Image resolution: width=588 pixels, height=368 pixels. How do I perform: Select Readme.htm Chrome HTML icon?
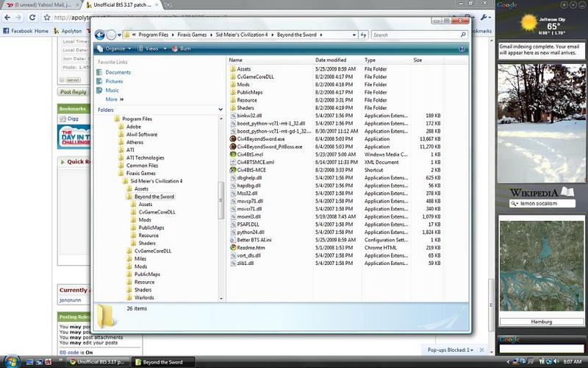[x=233, y=248]
